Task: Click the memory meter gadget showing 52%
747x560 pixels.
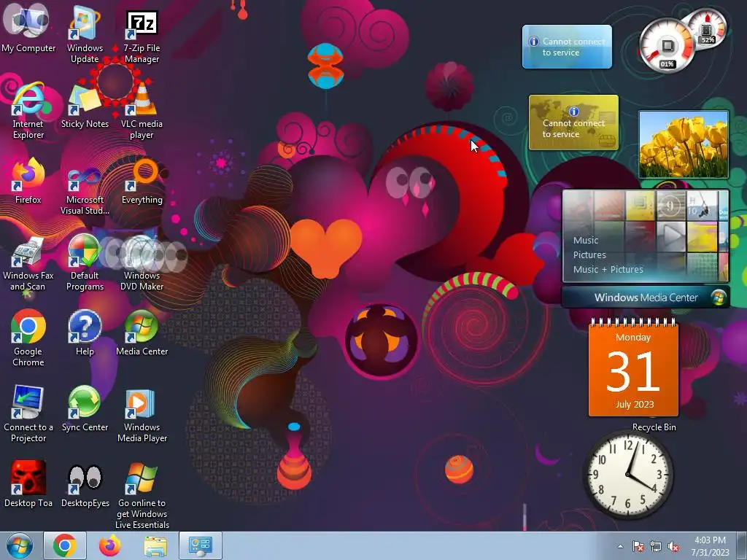Action: coord(707,30)
